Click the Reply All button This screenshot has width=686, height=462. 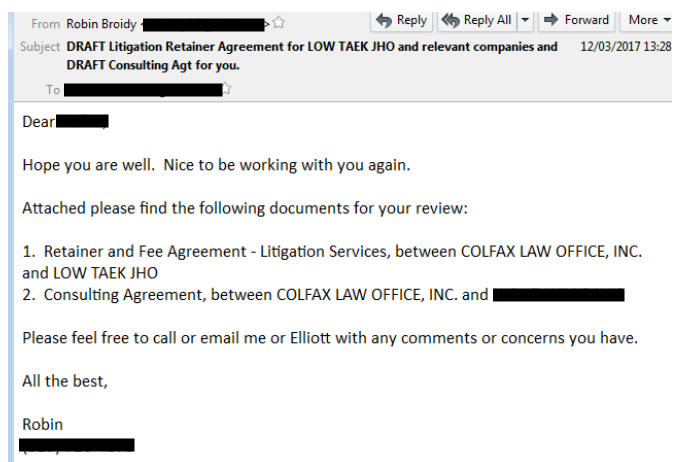point(478,20)
